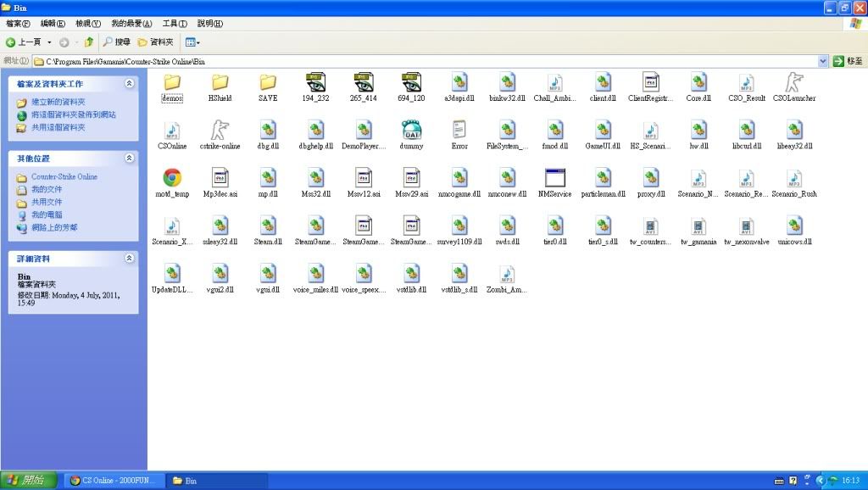Click 將這個資料夾發佈到網站 link
868x490 pixels.
pos(74,114)
